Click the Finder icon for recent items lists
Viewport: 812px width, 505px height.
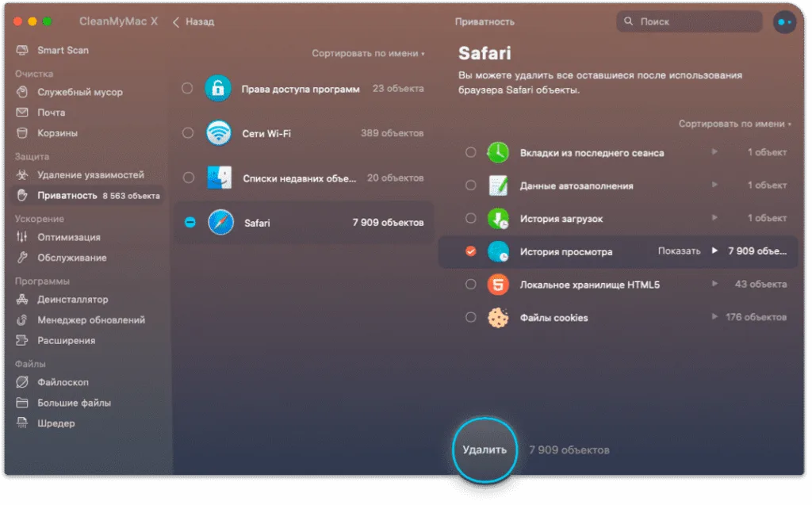(x=220, y=178)
